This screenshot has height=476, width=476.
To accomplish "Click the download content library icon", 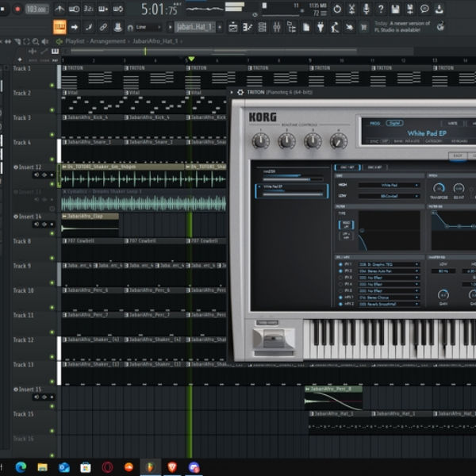I will (x=439, y=9).
